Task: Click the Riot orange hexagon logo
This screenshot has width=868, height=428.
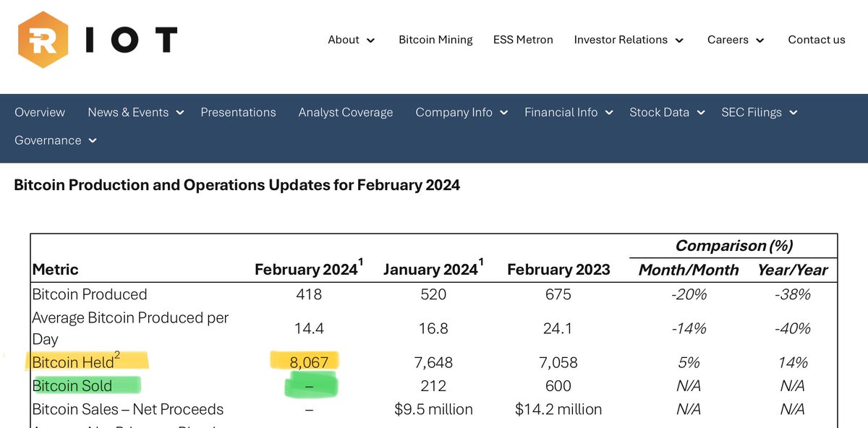Action: coord(43,40)
